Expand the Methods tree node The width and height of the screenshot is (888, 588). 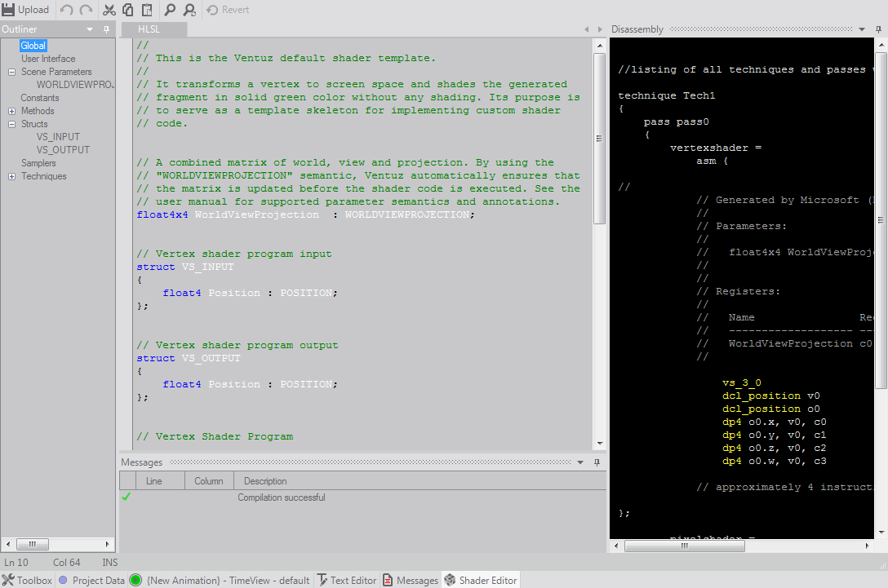point(11,111)
